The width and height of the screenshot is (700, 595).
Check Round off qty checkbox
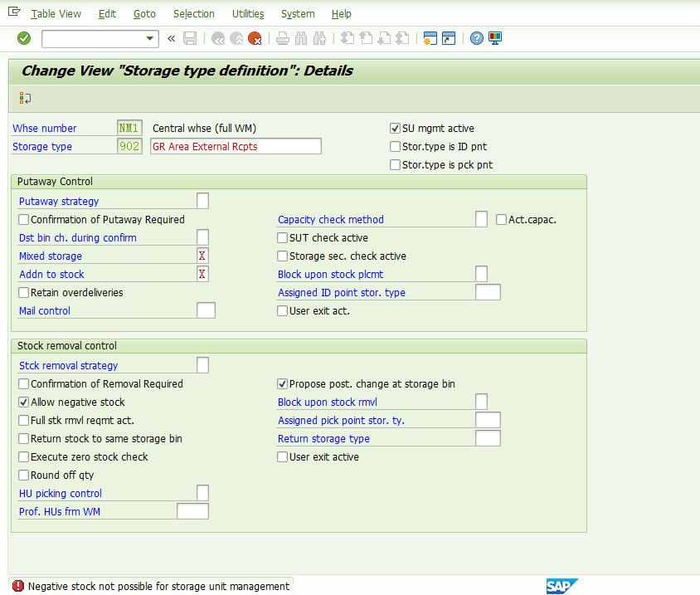(24, 476)
